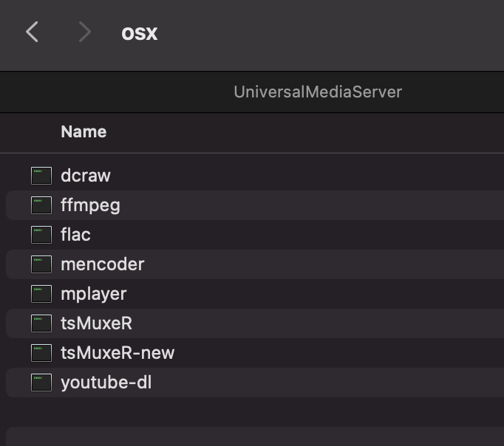Sort files by the Name column

tap(84, 131)
